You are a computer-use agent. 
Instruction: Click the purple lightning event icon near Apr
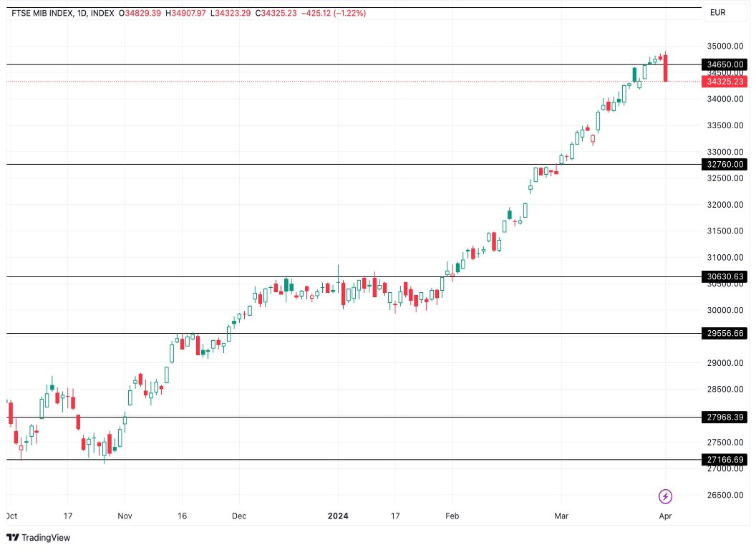pos(666,495)
